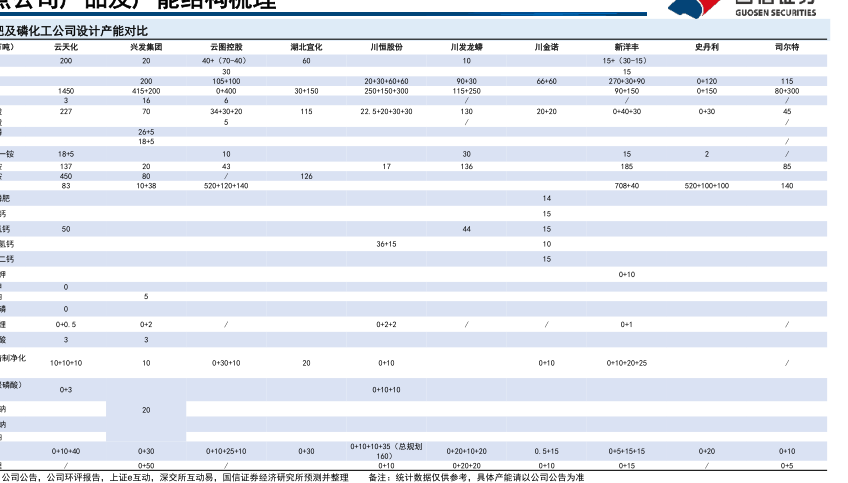Viewport: 848px width, 483px height.
Task: Click the cell 520+120+140
Action: (x=226, y=186)
